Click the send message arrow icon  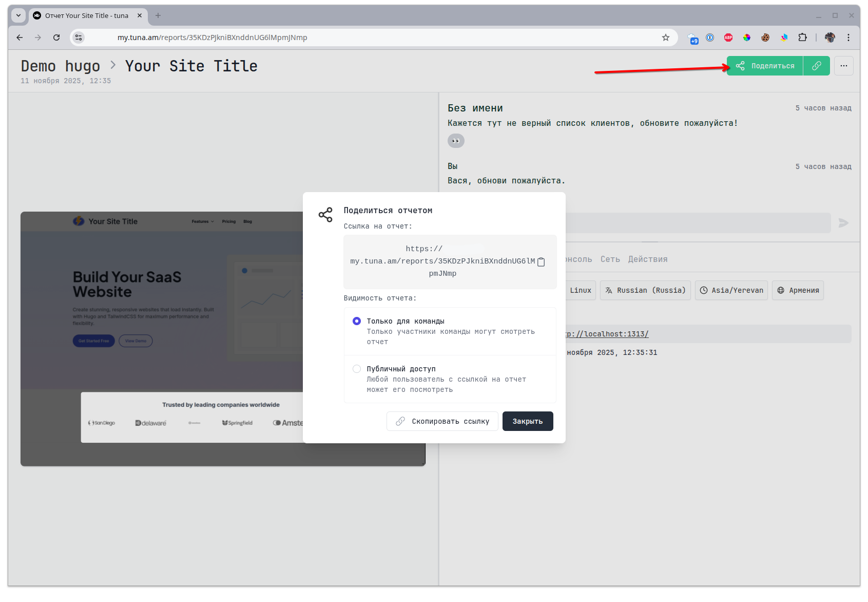843,223
